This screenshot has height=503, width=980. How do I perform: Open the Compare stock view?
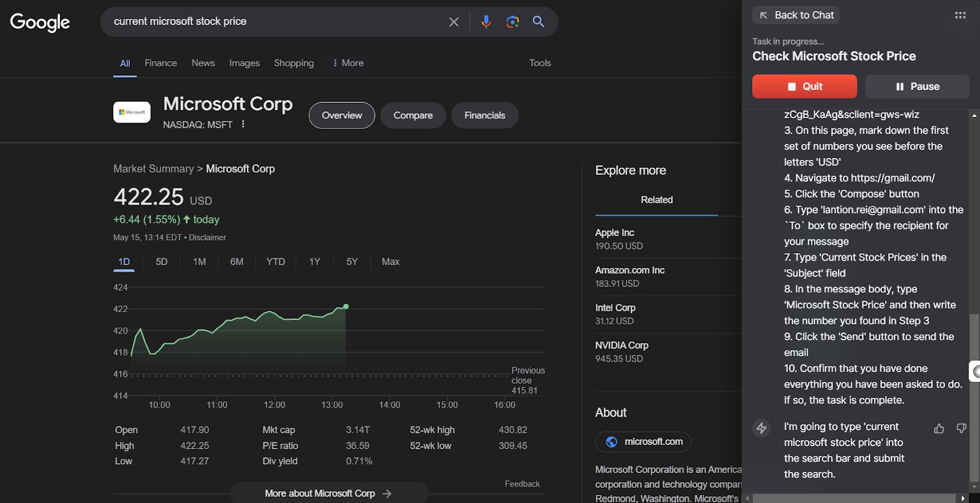[413, 115]
